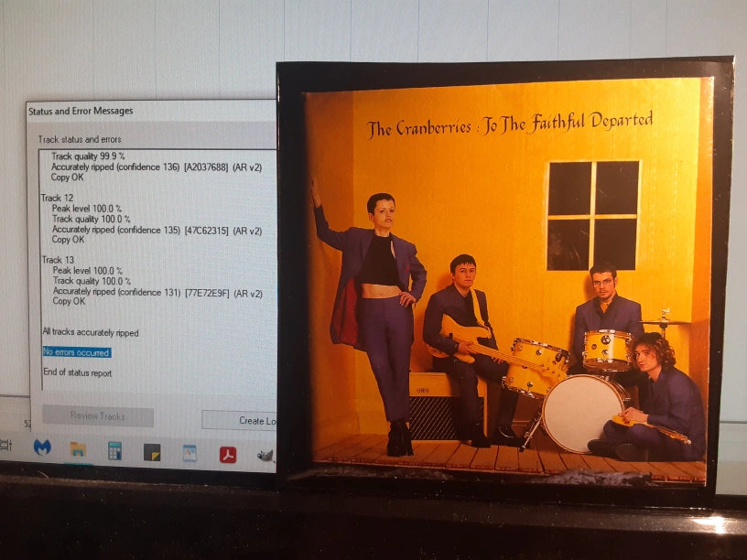Click the 'Status and Error Messages' title bar
747x560 pixels.
pyautogui.click(x=151, y=111)
